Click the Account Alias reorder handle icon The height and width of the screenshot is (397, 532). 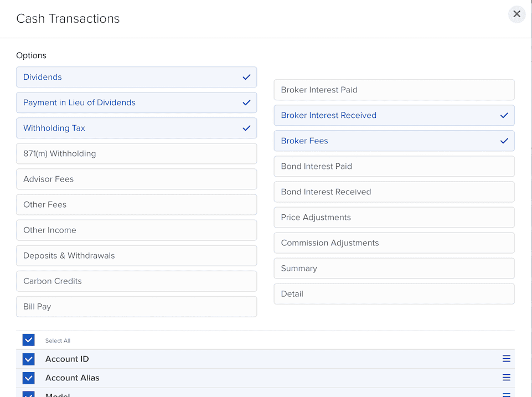point(506,378)
